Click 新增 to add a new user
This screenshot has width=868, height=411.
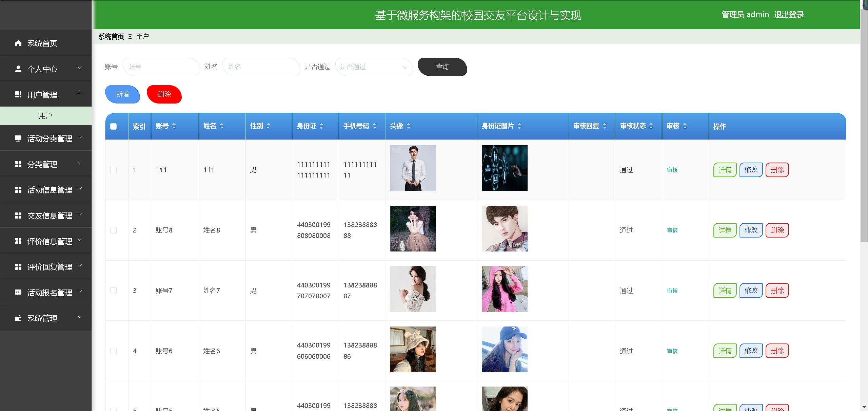122,94
